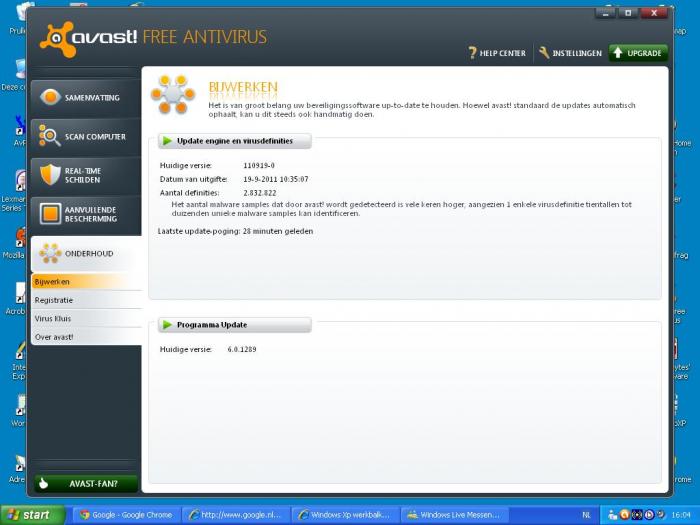
Task: Click the shield icon for Real-Time Schilden
Action: pos(50,175)
